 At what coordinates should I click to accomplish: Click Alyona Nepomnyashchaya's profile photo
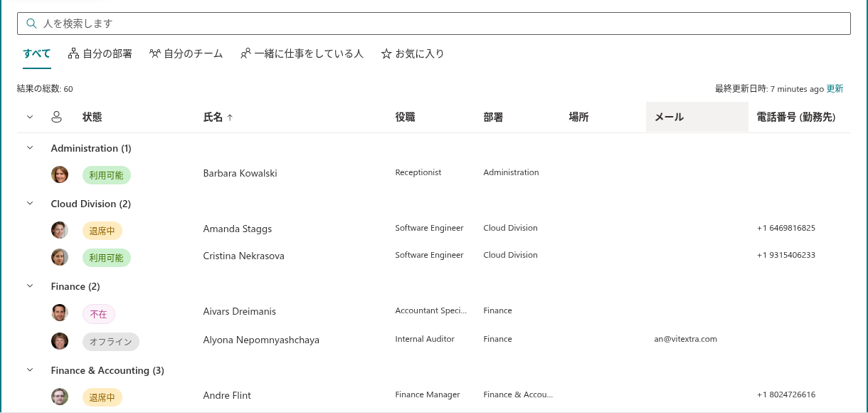(x=60, y=341)
